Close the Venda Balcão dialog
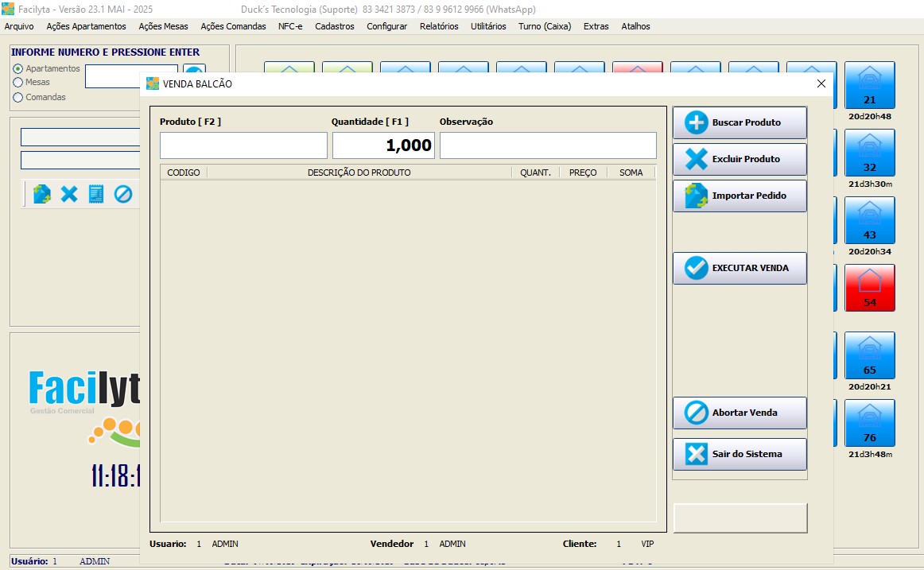The image size is (924, 570). 821,83
